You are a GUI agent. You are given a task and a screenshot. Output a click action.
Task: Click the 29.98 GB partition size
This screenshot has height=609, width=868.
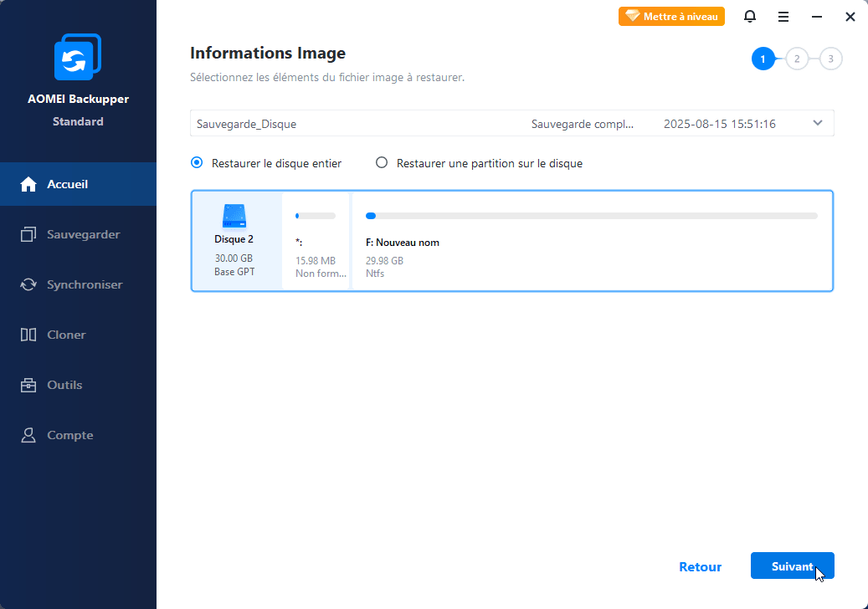[384, 260]
